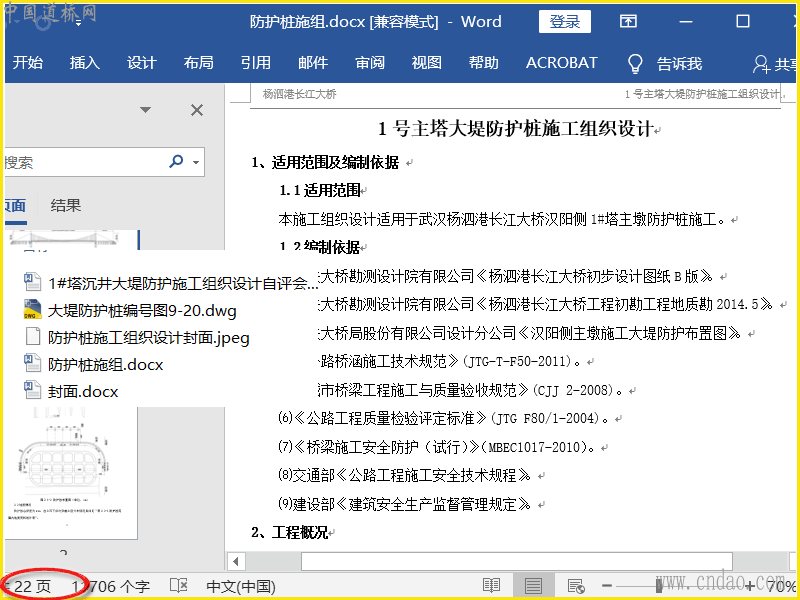The image size is (800, 600).
Task: Open the 开始 ribbon tab
Action: click(x=28, y=63)
